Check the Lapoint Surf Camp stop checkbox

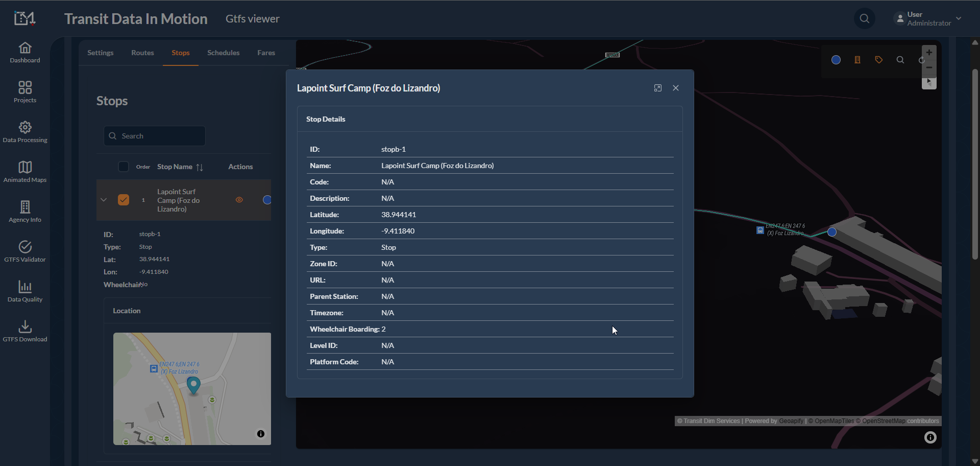point(123,200)
